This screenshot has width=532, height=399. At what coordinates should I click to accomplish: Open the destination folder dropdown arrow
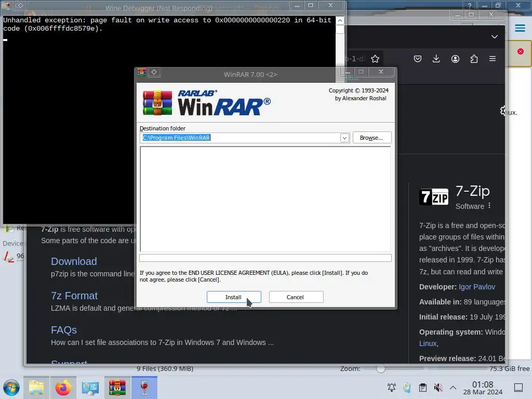(344, 138)
